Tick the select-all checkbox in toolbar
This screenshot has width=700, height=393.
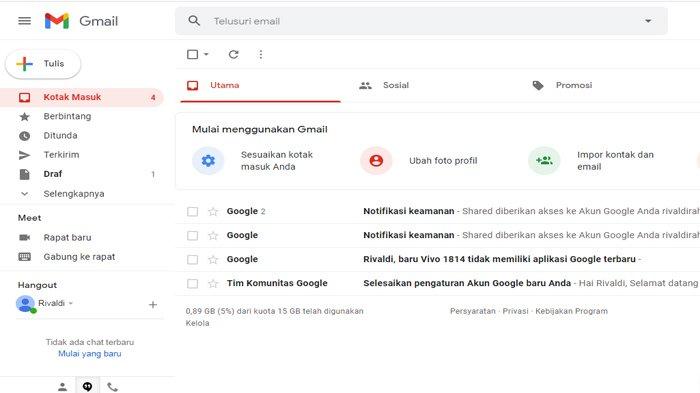click(192, 54)
